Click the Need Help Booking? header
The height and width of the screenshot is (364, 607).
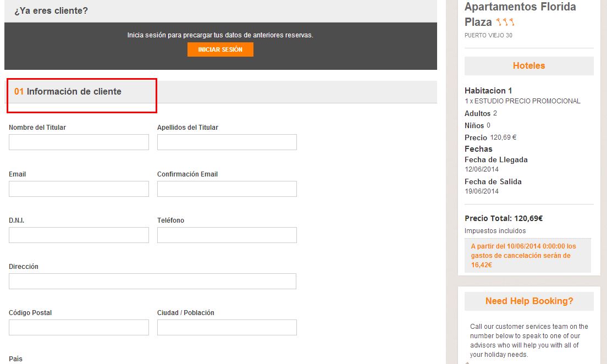coord(529,301)
